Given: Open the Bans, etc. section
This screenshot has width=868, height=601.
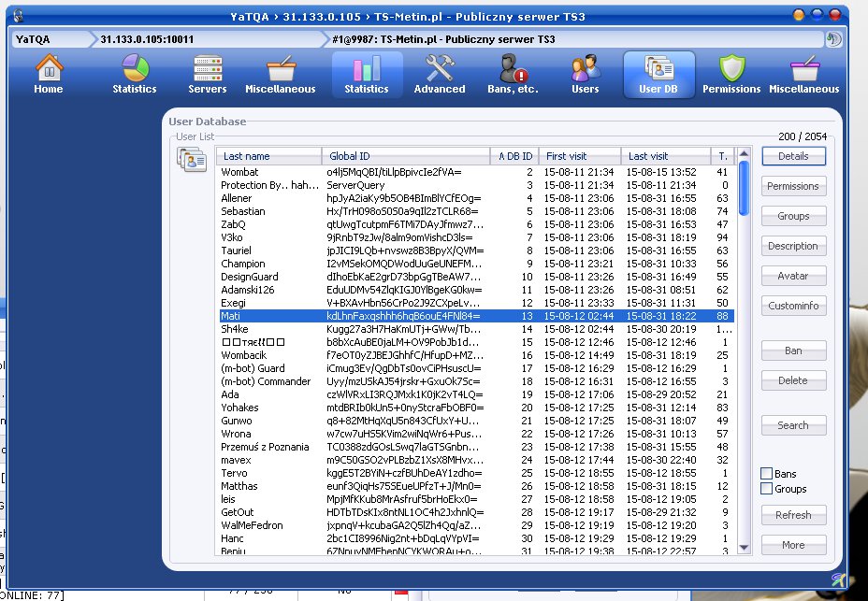Looking at the screenshot, I should [x=513, y=75].
